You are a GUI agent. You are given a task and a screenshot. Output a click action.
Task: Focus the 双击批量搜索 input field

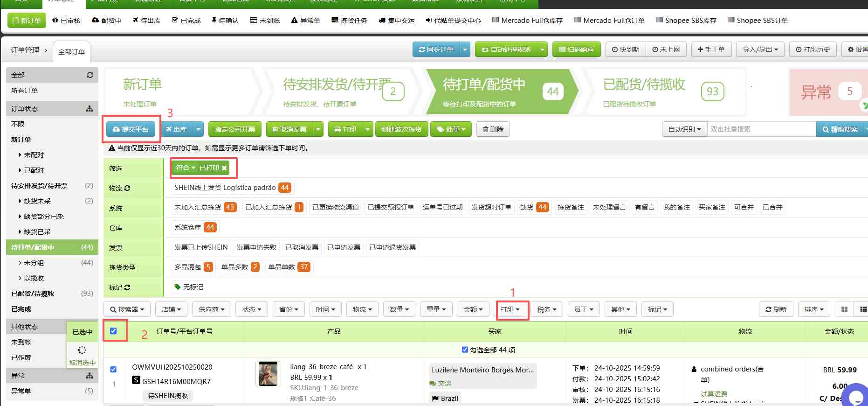tap(761, 129)
